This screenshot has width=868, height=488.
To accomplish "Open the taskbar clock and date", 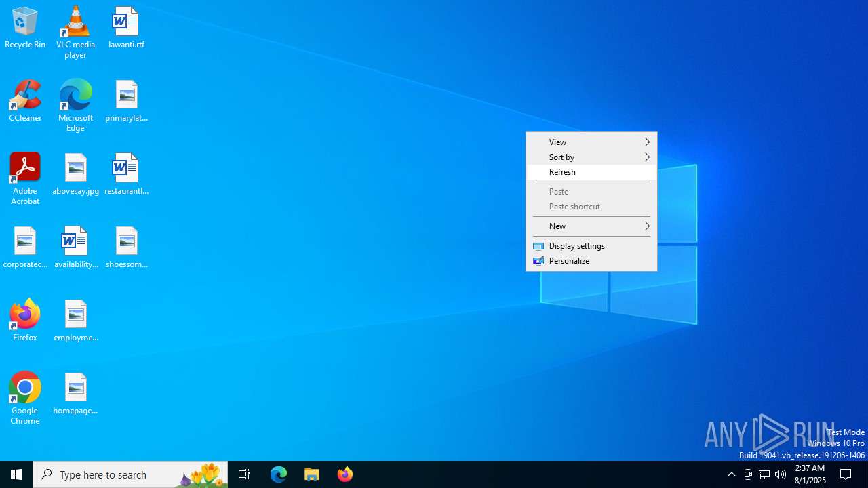I will (810, 474).
